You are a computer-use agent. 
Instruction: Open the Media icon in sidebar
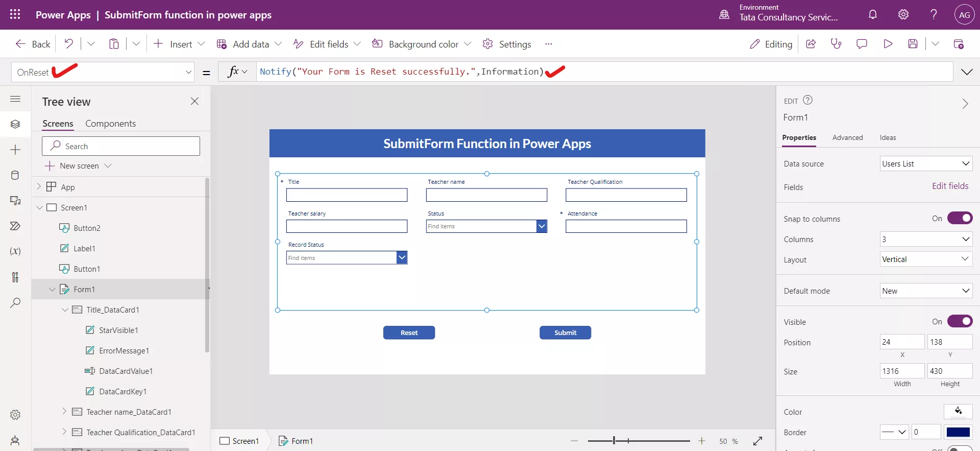15,200
